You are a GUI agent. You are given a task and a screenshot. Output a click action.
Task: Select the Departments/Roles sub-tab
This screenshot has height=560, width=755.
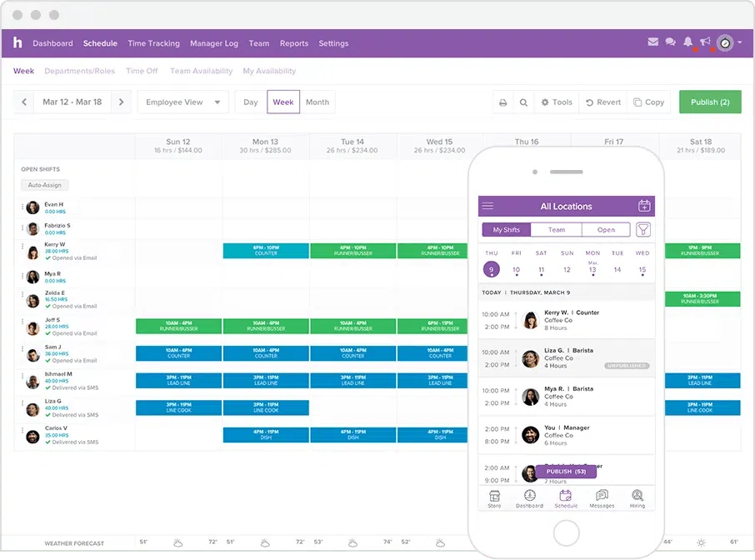79,71
